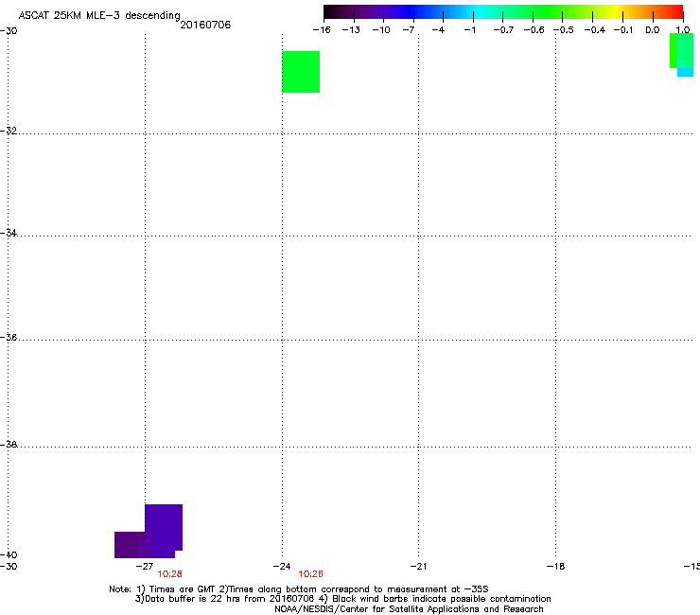Image resolution: width=700 pixels, height=615 pixels.
Task: Click the color scale label -16
Action: click(322, 30)
